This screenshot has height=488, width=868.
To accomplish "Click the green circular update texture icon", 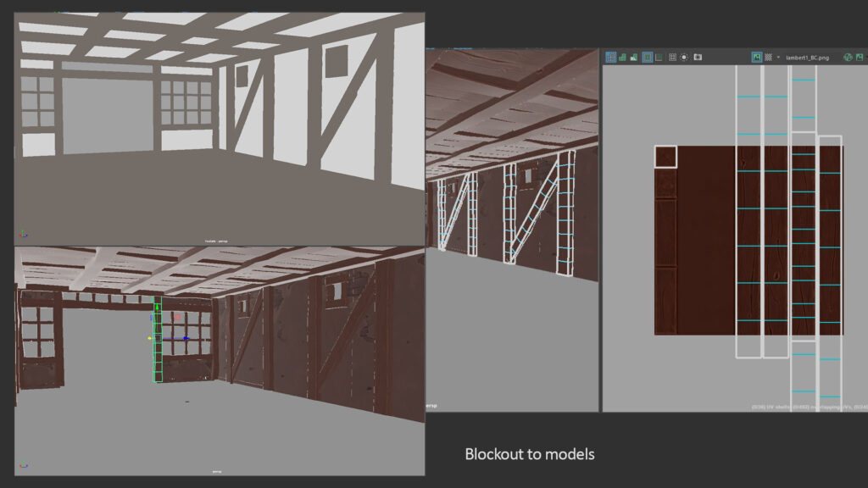I will tap(848, 57).
